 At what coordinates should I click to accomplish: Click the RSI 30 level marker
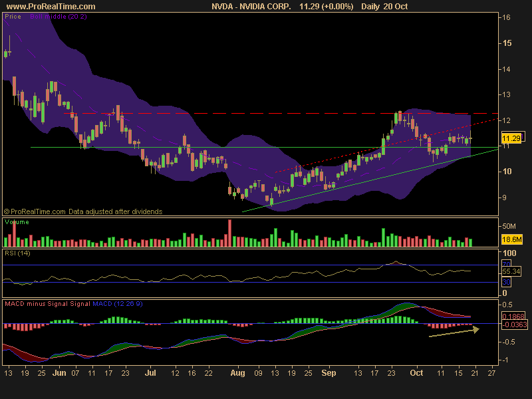[506, 282]
